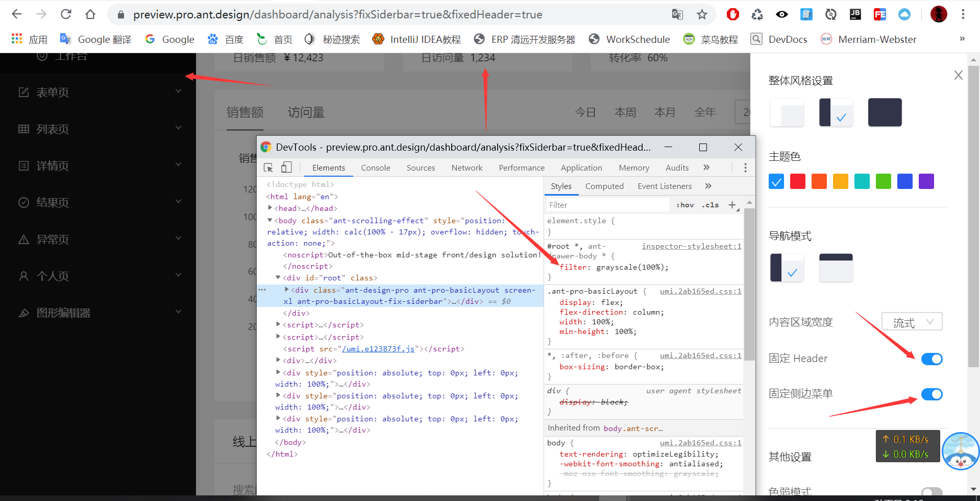The width and height of the screenshot is (980, 501).
Task: Open the translate page icon in address bar
Action: [677, 14]
